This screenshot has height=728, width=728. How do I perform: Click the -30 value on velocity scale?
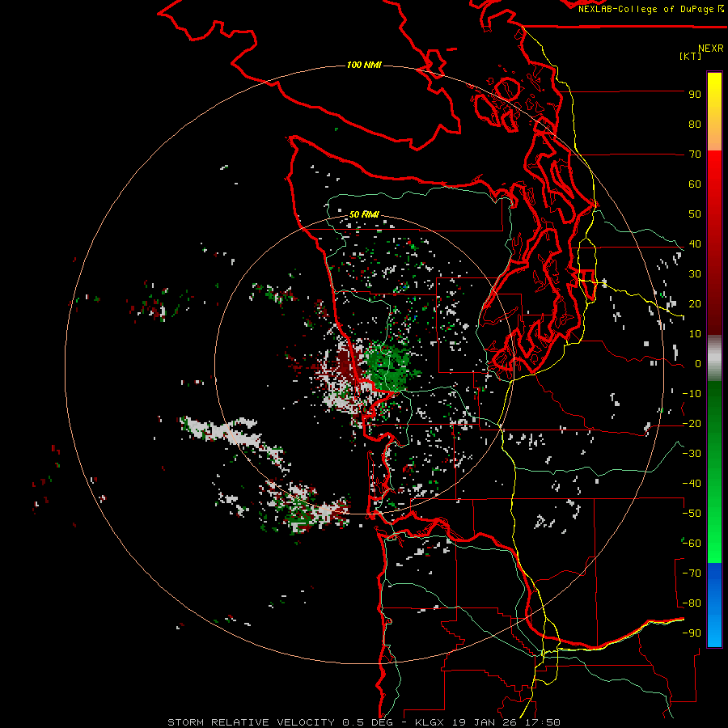(x=692, y=454)
